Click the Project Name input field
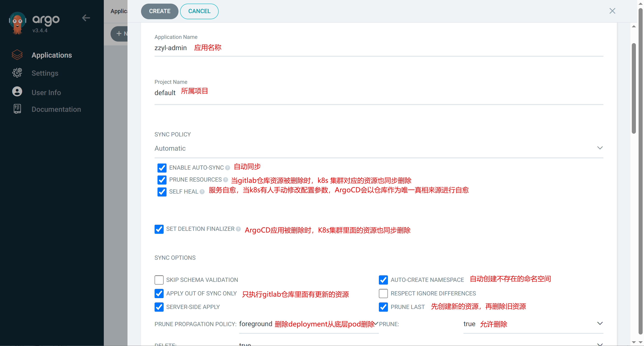 pos(379,93)
